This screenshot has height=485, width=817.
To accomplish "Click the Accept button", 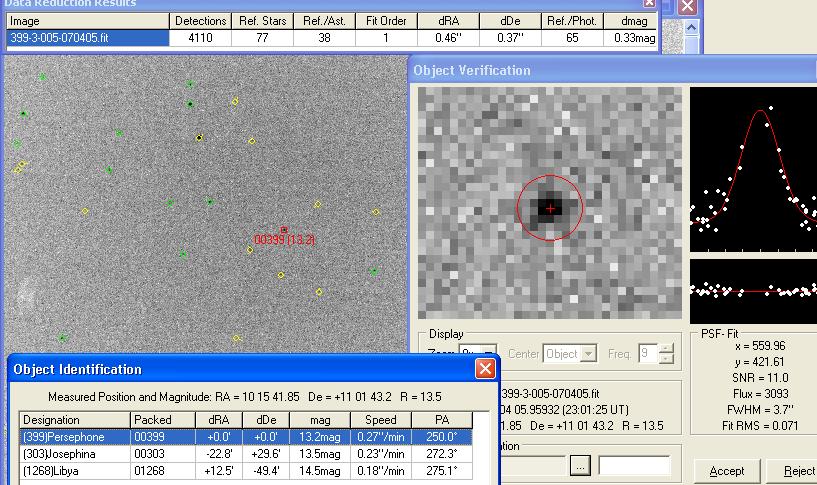I will tap(727, 471).
